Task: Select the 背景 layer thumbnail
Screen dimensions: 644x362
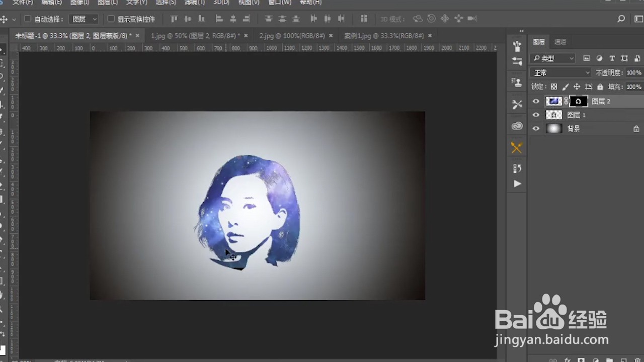Action: click(x=554, y=129)
